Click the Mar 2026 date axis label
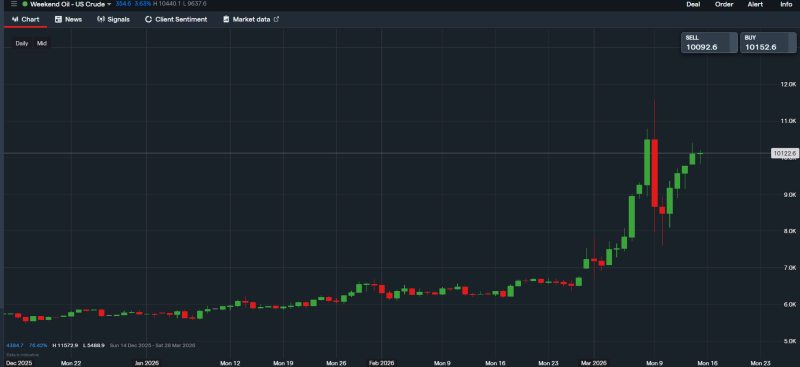Image resolution: width=800 pixels, height=367 pixels. pos(593,363)
